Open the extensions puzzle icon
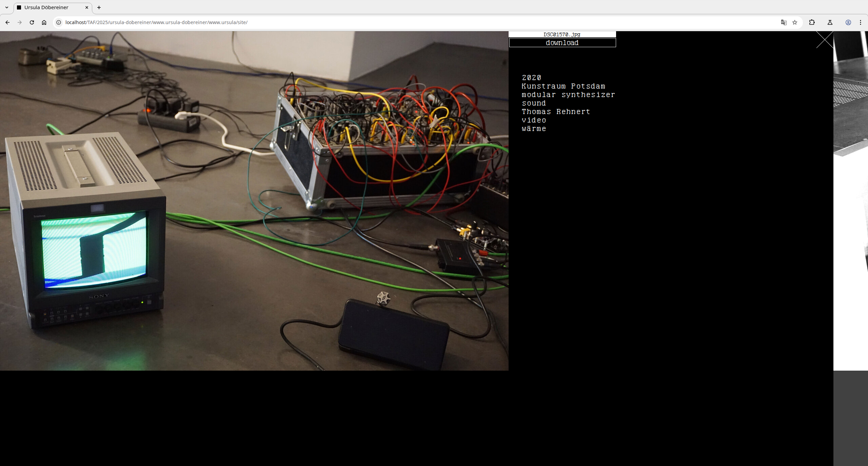868x466 pixels. point(812,22)
